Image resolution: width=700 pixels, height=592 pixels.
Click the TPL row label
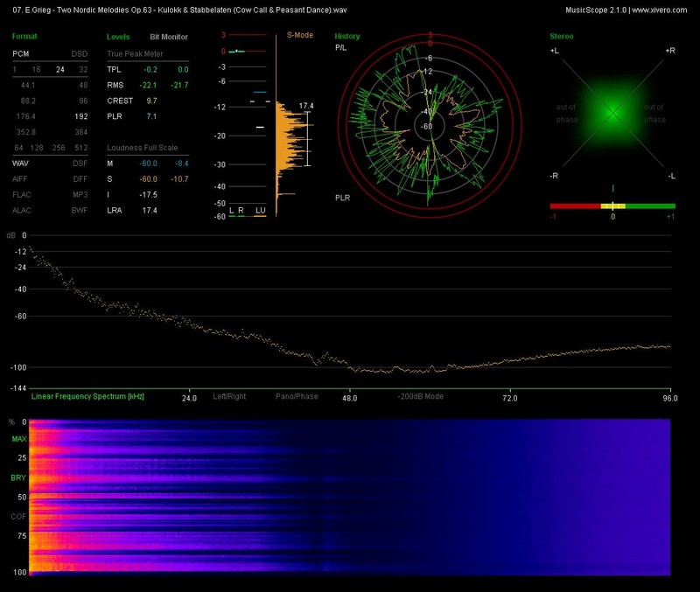[114, 70]
